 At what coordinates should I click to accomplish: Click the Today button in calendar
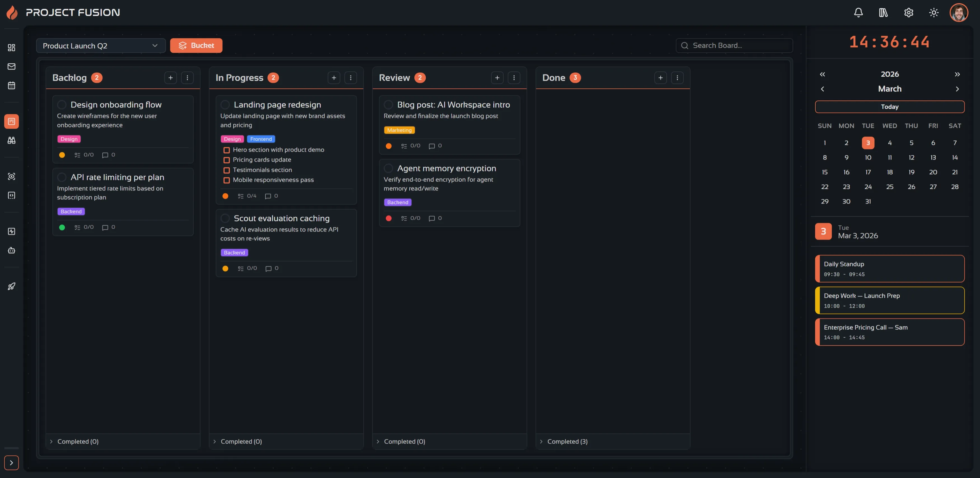tap(890, 107)
